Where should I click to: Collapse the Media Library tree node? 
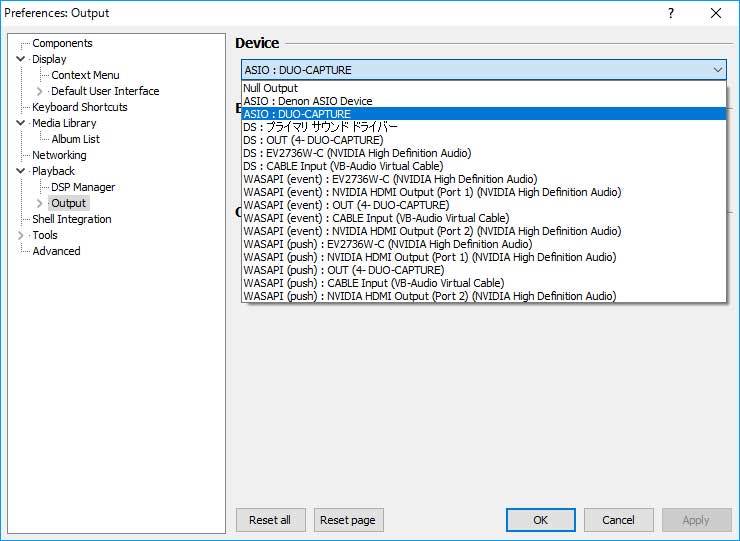(20, 123)
